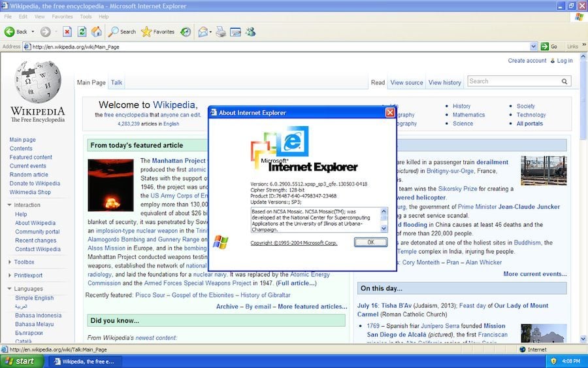Open the Messenger people icon
This screenshot has width=588, height=368.
(250, 32)
